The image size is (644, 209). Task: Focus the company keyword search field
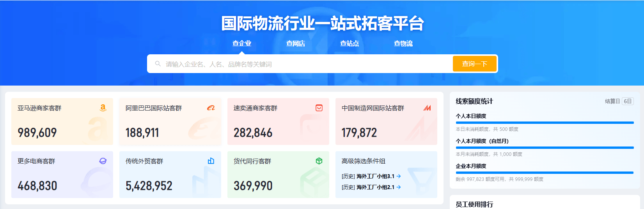point(300,64)
